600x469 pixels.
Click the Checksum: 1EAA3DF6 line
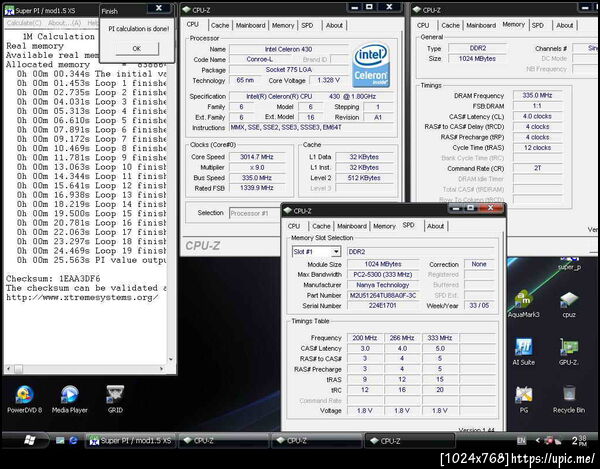(x=53, y=278)
